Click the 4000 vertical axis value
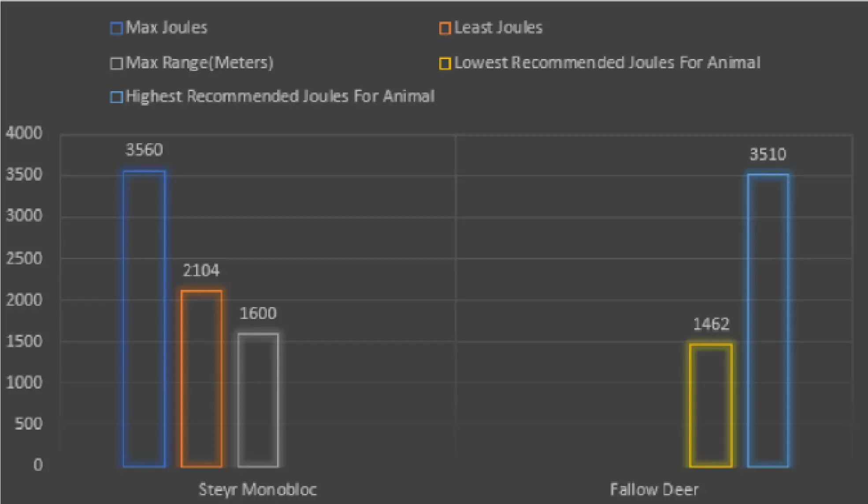Image resolution: width=868 pixels, height=504 pixels. coord(24,133)
